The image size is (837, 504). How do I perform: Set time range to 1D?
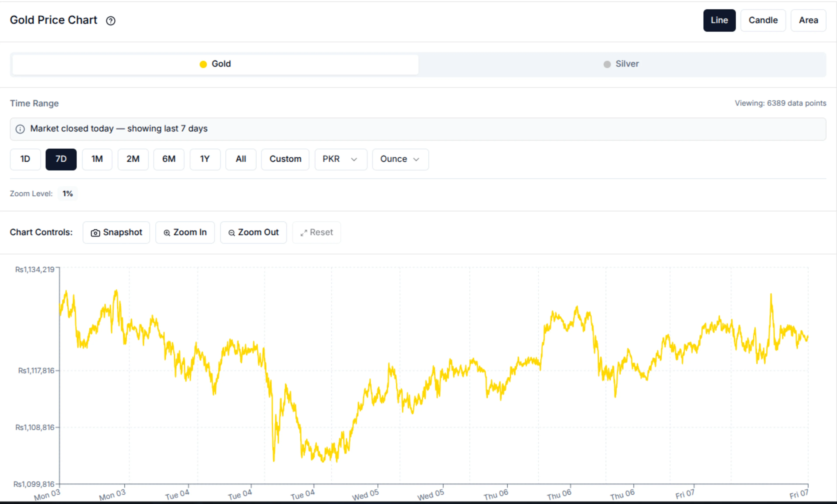pyautogui.click(x=26, y=159)
